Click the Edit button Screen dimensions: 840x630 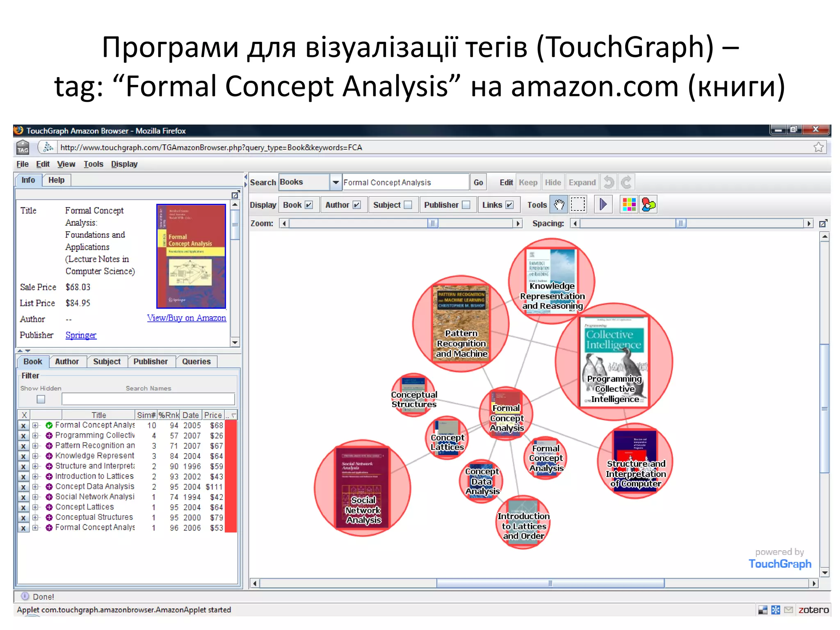tap(506, 183)
